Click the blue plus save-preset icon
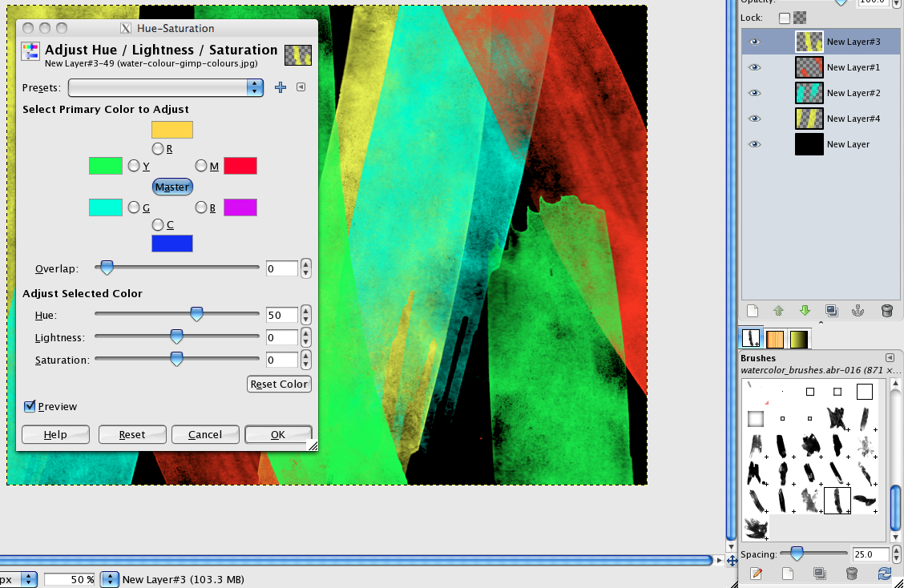The height and width of the screenshot is (588, 904). coord(280,87)
